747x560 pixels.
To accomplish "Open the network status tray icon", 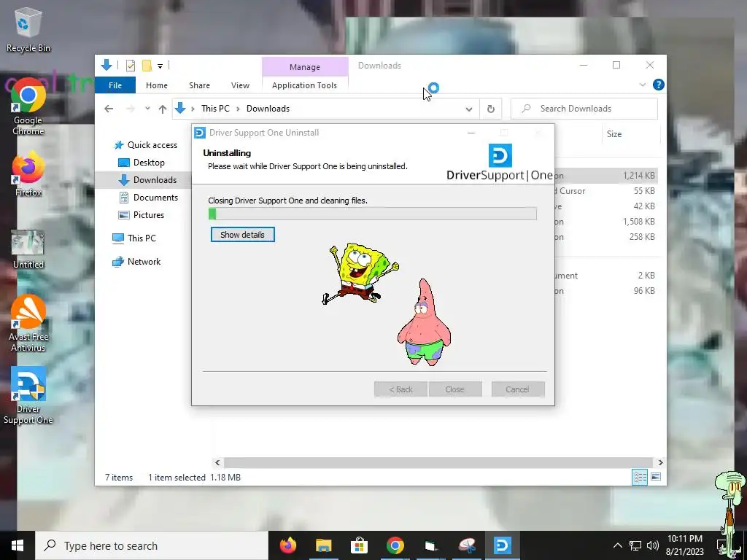I will (x=635, y=545).
